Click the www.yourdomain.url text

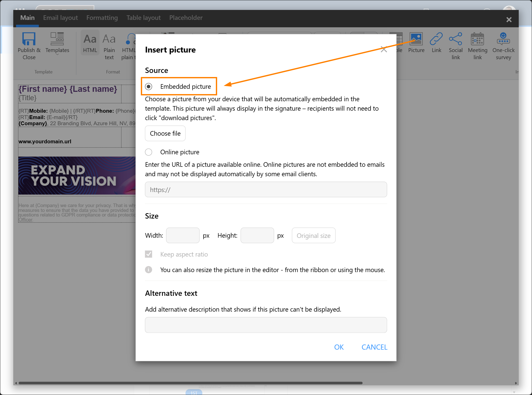click(x=45, y=142)
